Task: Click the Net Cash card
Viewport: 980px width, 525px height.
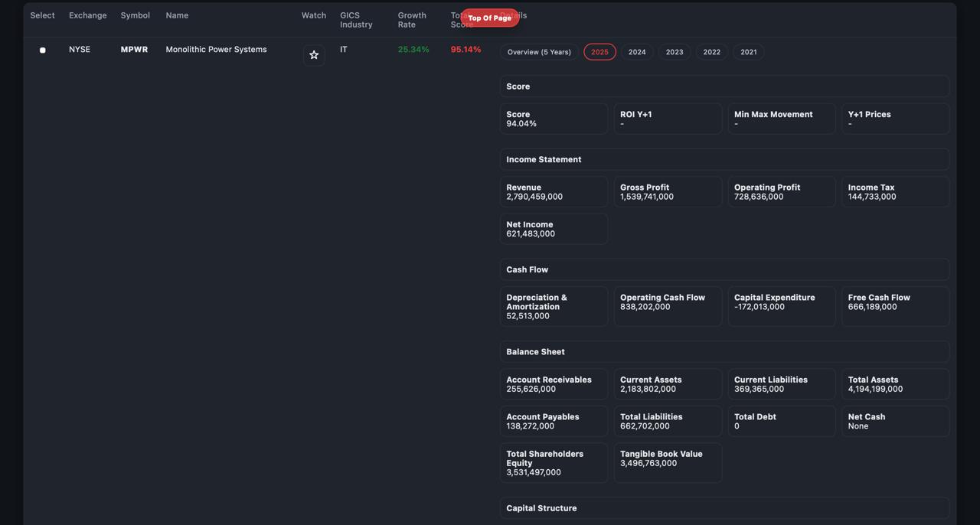Action: click(x=896, y=421)
